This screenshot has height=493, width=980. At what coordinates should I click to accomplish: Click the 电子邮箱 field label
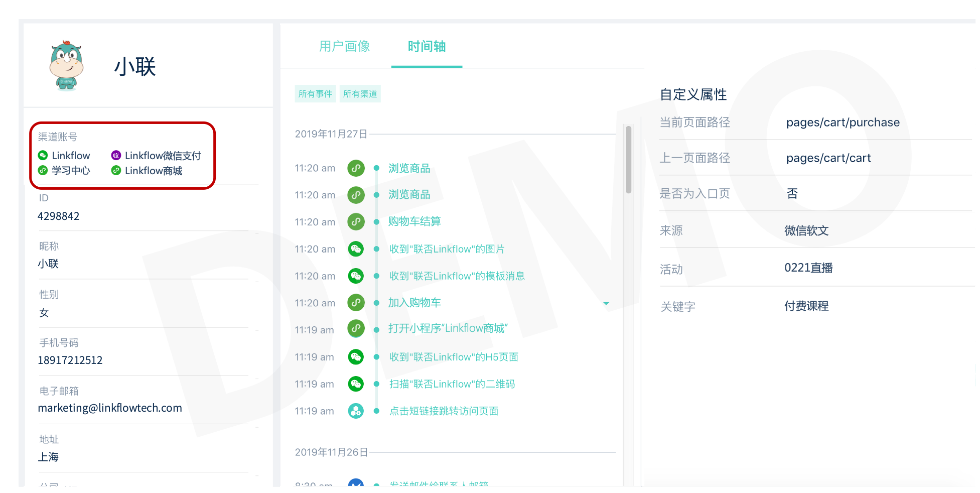click(59, 391)
